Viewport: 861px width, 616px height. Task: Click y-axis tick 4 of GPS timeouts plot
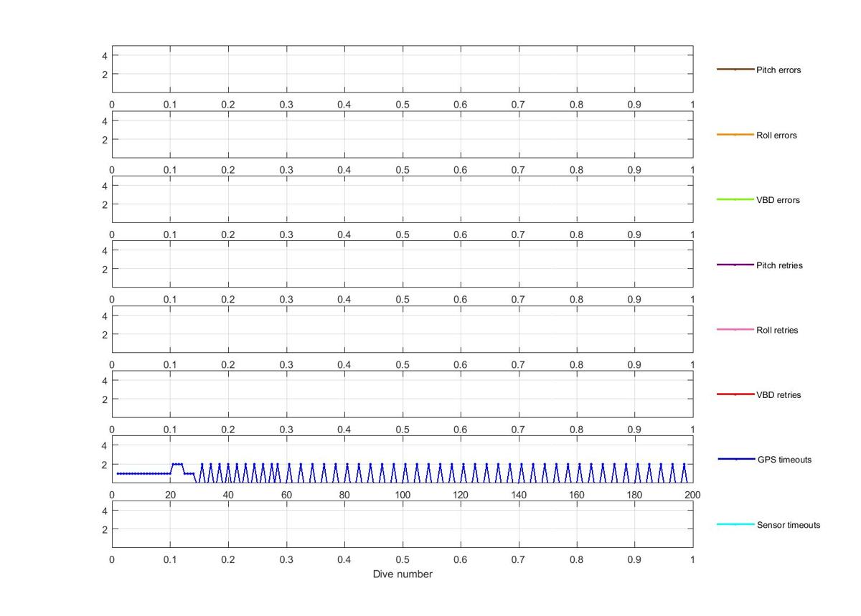coord(105,445)
